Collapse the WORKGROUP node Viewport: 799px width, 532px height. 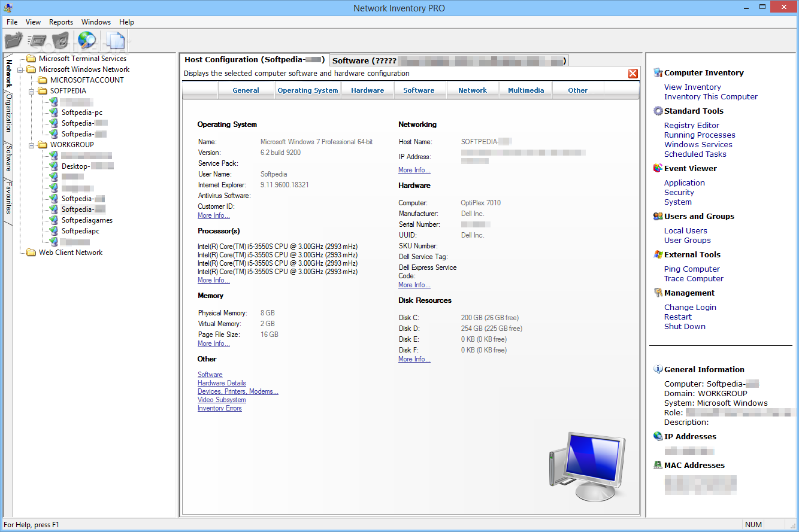[31, 145]
